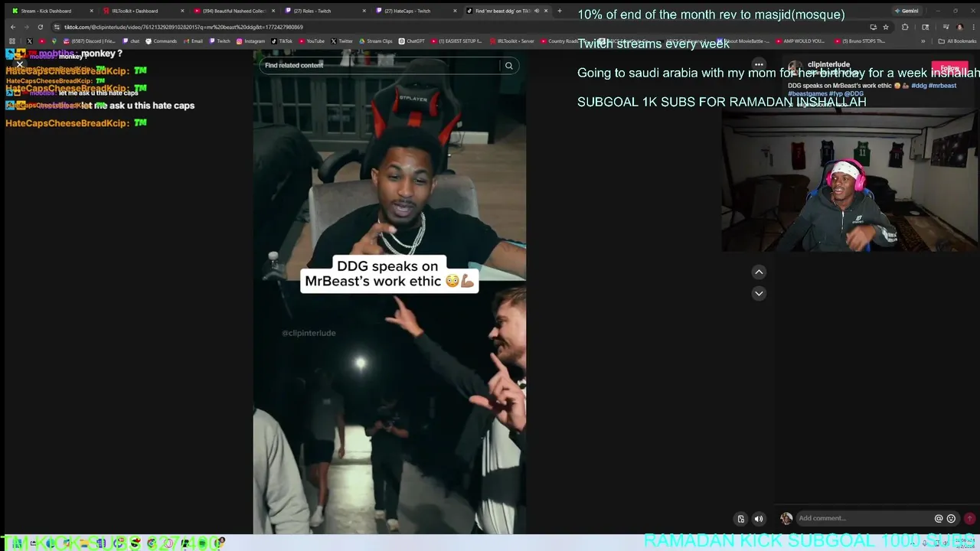Image resolution: width=980 pixels, height=551 pixels.
Task: Open the browser extensions puzzle icon
Action: (905, 27)
